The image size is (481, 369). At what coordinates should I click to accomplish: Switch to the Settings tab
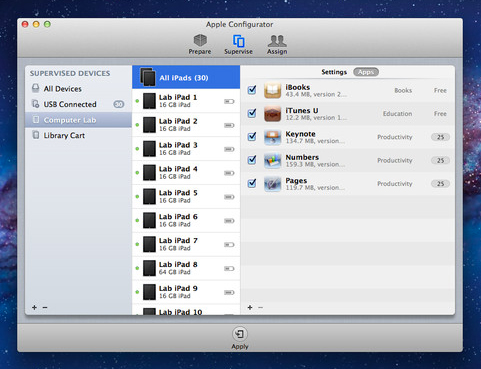click(334, 72)
